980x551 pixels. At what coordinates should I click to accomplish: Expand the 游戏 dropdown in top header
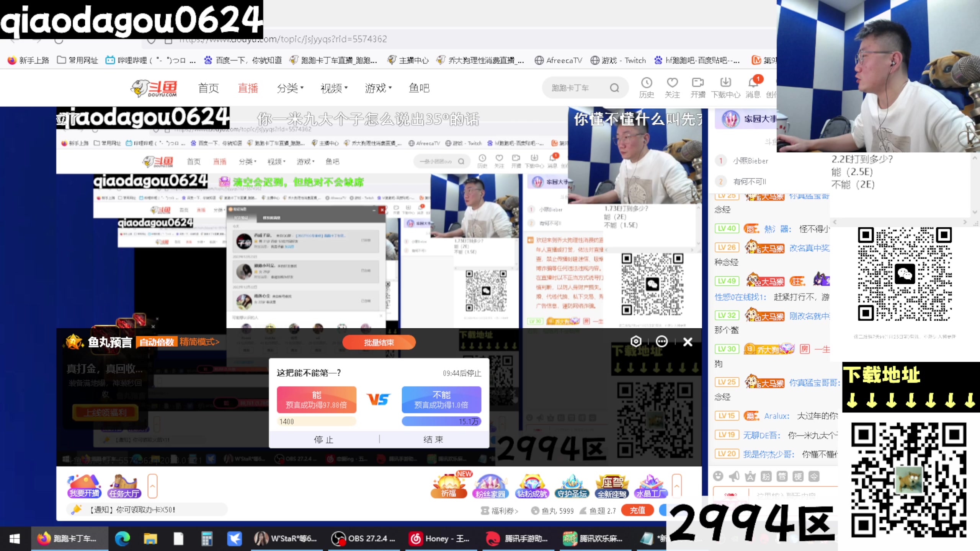point(378,88)
